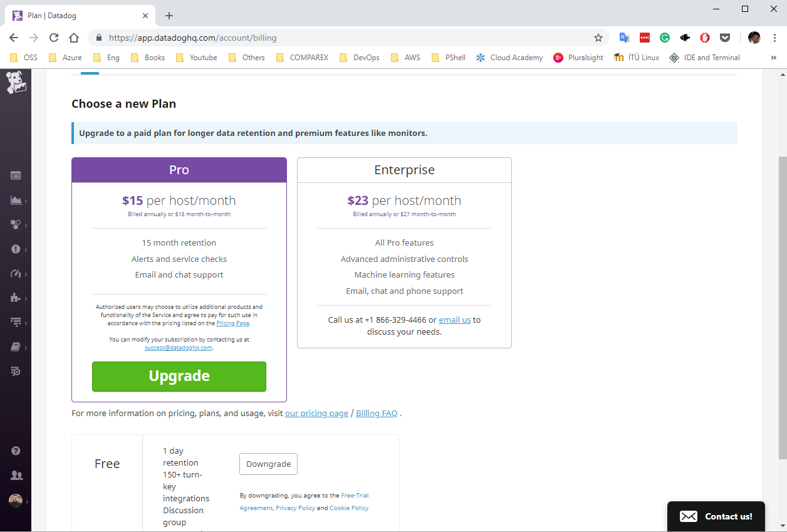The width and height of the screenshot is (787, 532).
Task: Open the Books bookmark folder
Action: click(148, 58)
